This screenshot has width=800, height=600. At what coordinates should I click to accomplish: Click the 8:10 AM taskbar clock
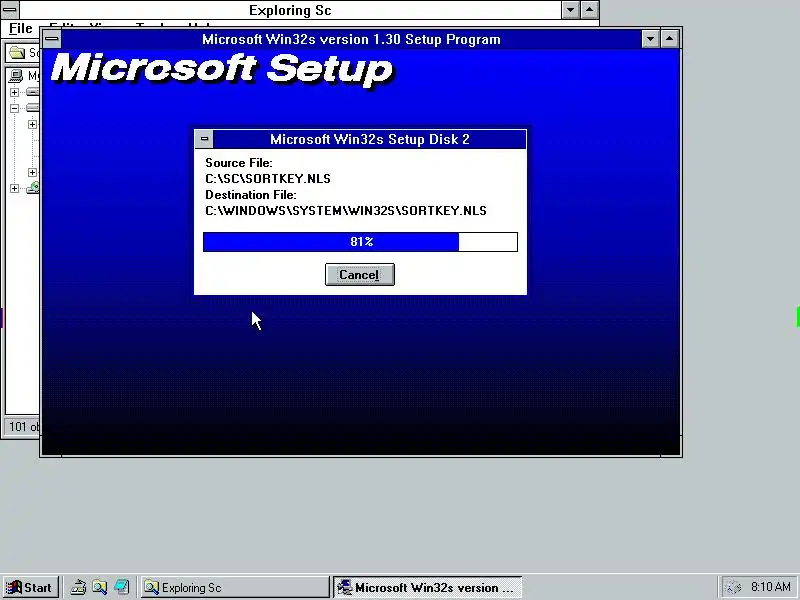(x=771, y=587)
